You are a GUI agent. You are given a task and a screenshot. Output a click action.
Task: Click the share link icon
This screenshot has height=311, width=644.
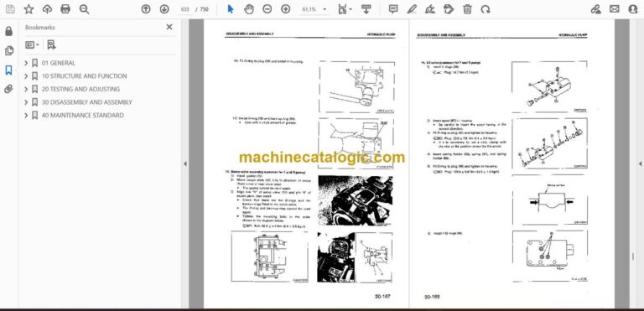click(596, 9)
